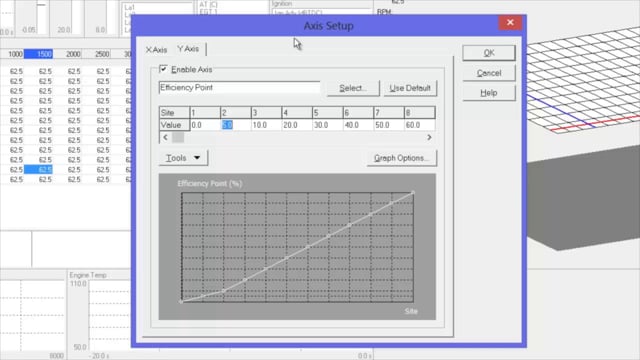Image resolution: width=640 pixels, height=360 pixels.
Task: Select the 1000 RPM column header
Action: tap(15, 54)
